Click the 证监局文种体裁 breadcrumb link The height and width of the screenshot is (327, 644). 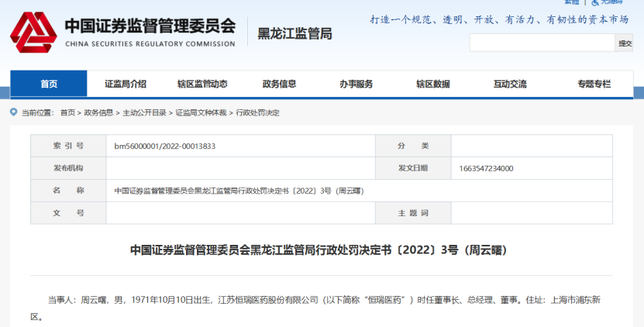[201, 112]
